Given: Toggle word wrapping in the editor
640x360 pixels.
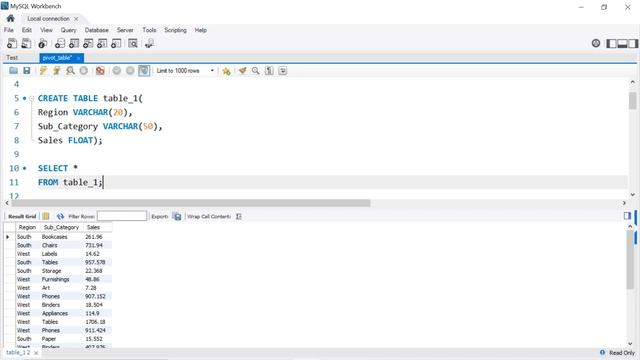Looking at the screenshot, I should coord(282,71).
